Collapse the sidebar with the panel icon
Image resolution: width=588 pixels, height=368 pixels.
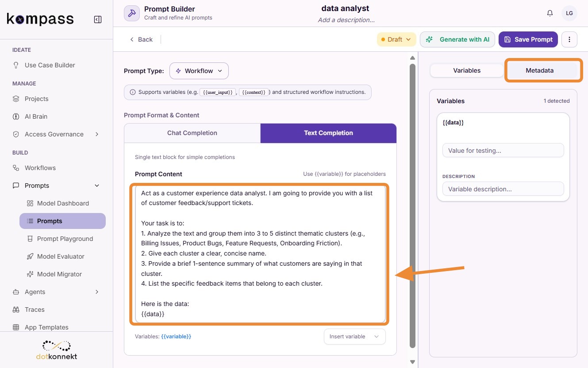tap(98, 19)
